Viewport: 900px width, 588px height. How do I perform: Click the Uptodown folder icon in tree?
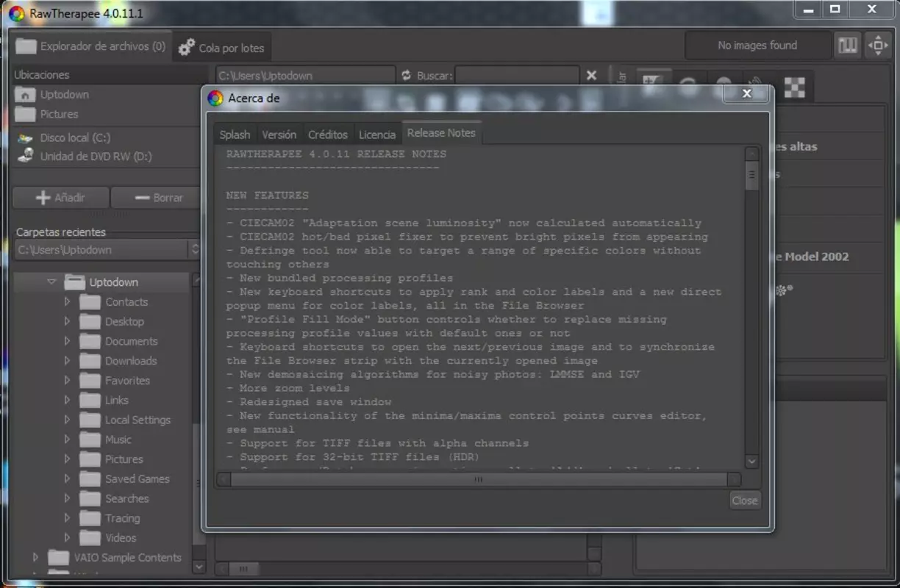pos(74,282)
